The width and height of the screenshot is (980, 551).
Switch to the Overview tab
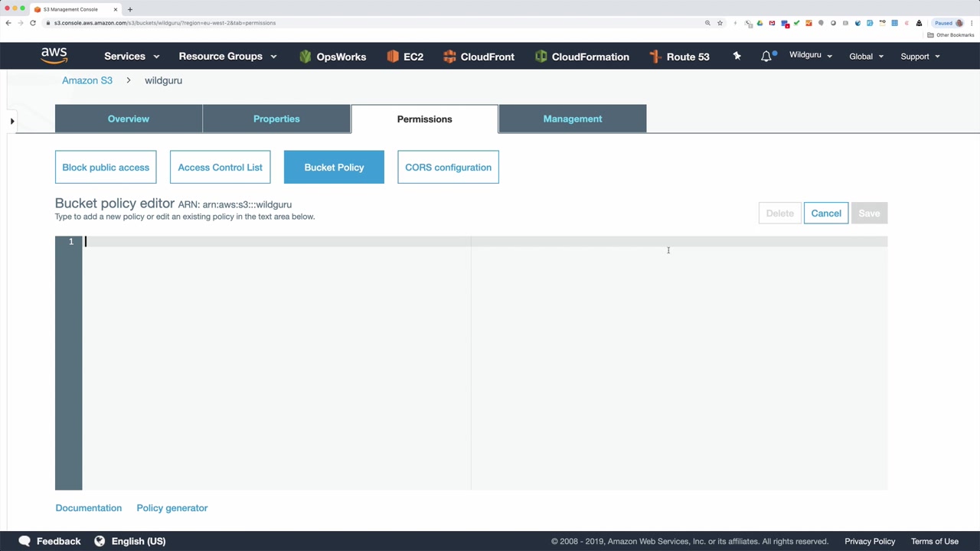pos(129,119)
